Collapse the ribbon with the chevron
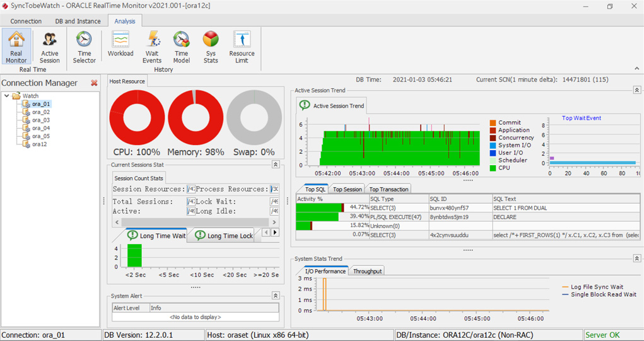The height and width of the screenshot is (341, 644). click(637, 69)
